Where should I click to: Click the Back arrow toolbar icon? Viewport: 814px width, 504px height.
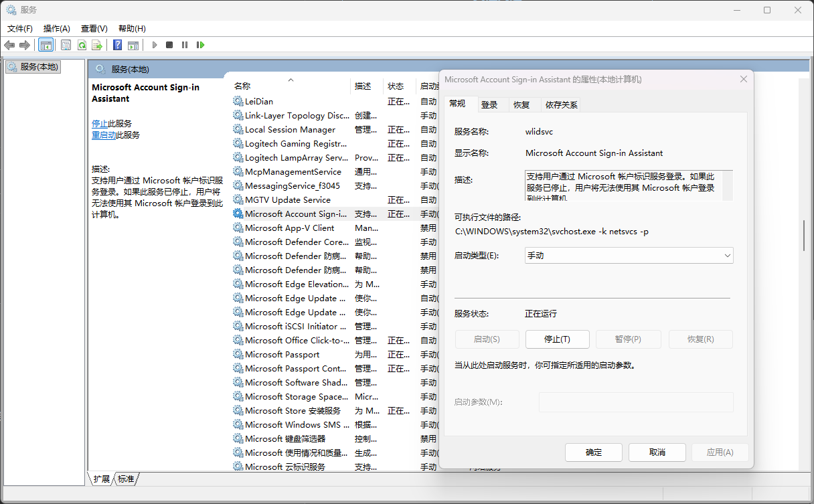pos(9,45)
